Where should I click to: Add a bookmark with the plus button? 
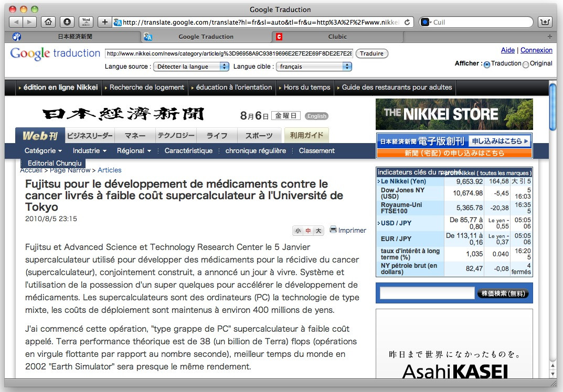coord(104,22)
